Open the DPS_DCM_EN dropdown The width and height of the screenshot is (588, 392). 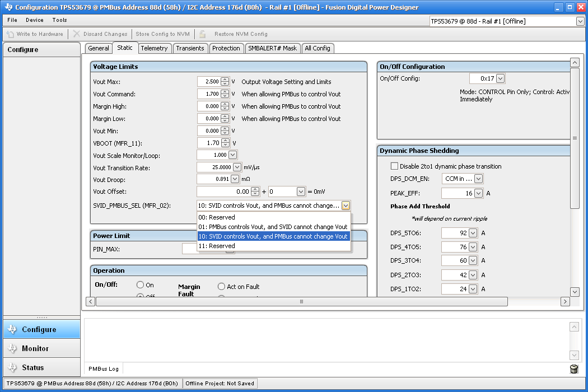point(478,179)
